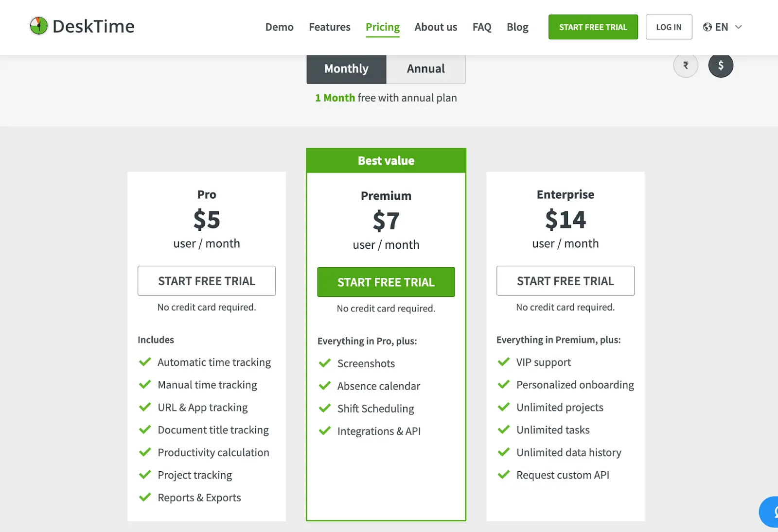Click the Best value banner
778x532 pixels.
(386, 161)
